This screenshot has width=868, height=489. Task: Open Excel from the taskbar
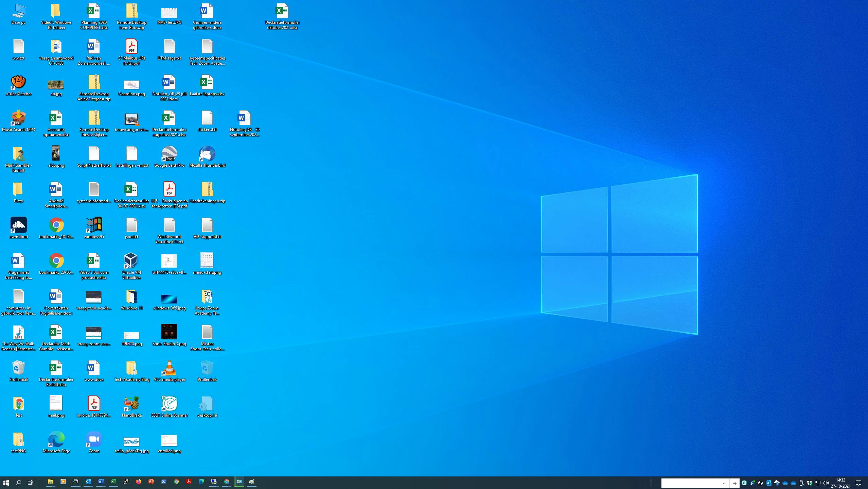113,482
